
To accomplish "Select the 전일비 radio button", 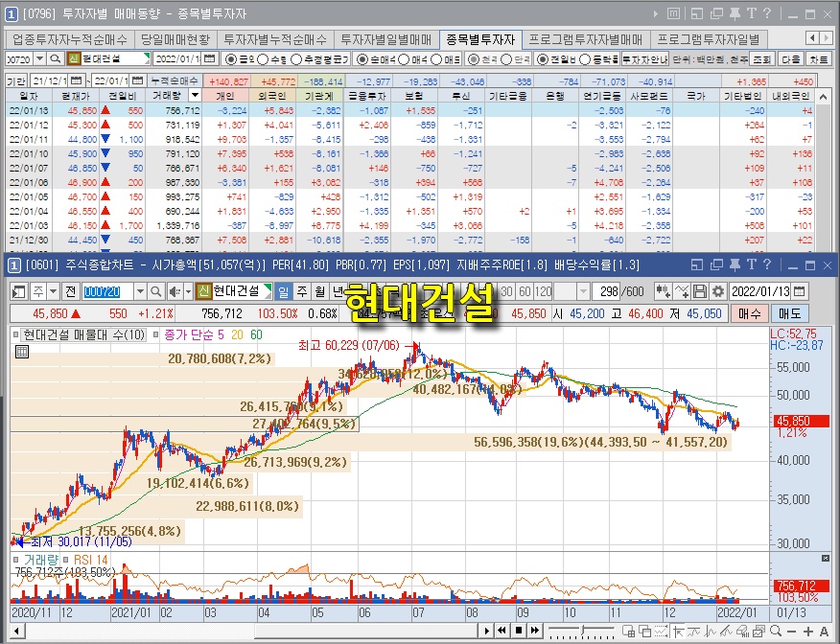I will [x=542, y=59].
